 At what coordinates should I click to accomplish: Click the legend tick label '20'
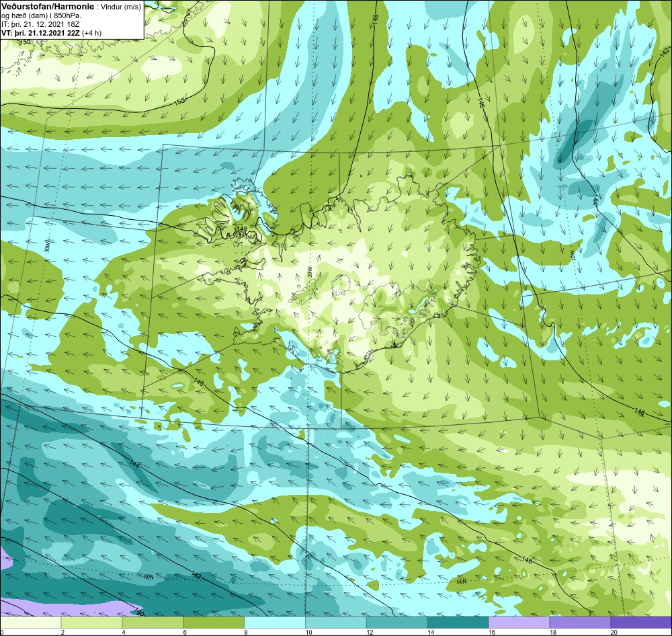(x=614, y=632)
